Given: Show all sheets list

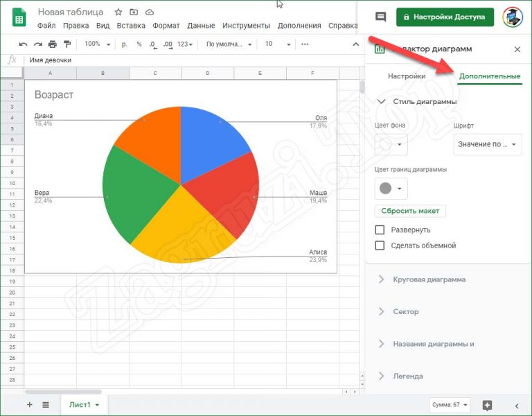Looking at the screenshot, I should (x=46, y=404).
